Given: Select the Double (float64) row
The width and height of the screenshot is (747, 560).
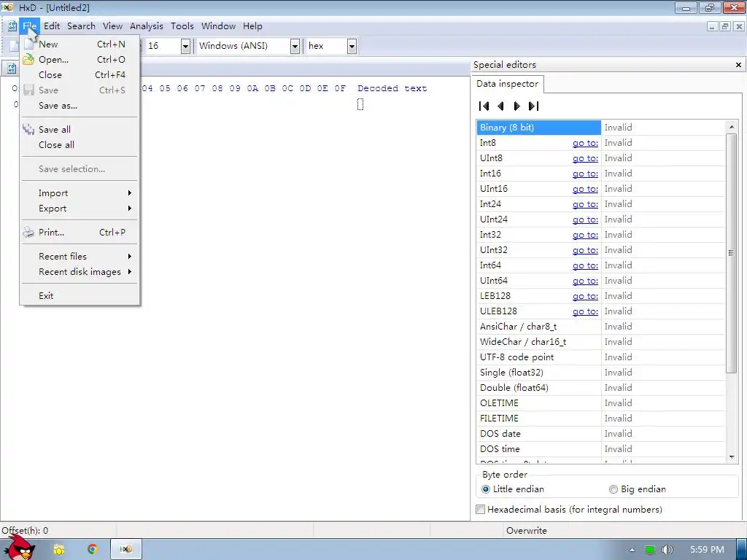Looking at the screenshot, I should coord(601,388).
